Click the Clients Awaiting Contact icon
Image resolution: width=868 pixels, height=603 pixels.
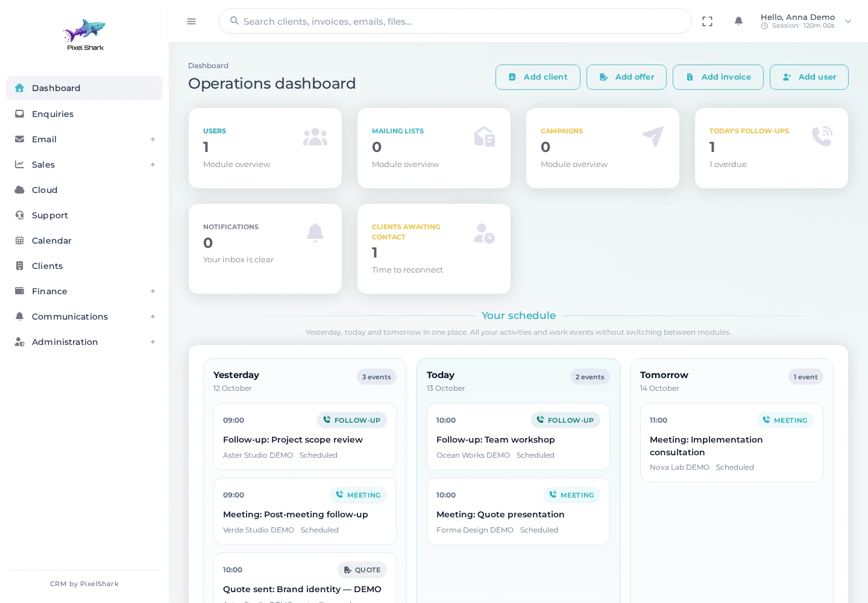tap(484, 233)
